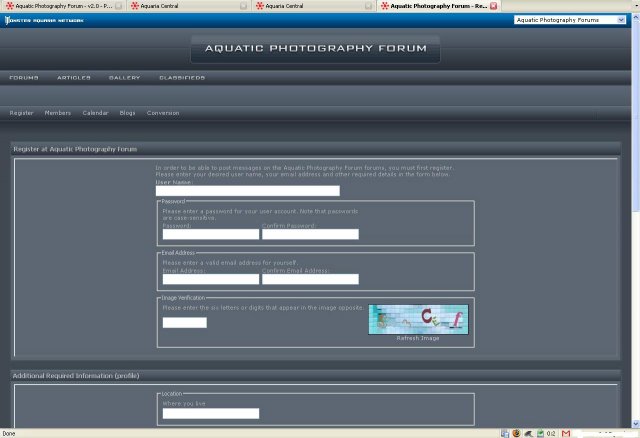Open the Members link
Image resolution: width=640 pixels, height=438 pixels.
tap(58, 113)
